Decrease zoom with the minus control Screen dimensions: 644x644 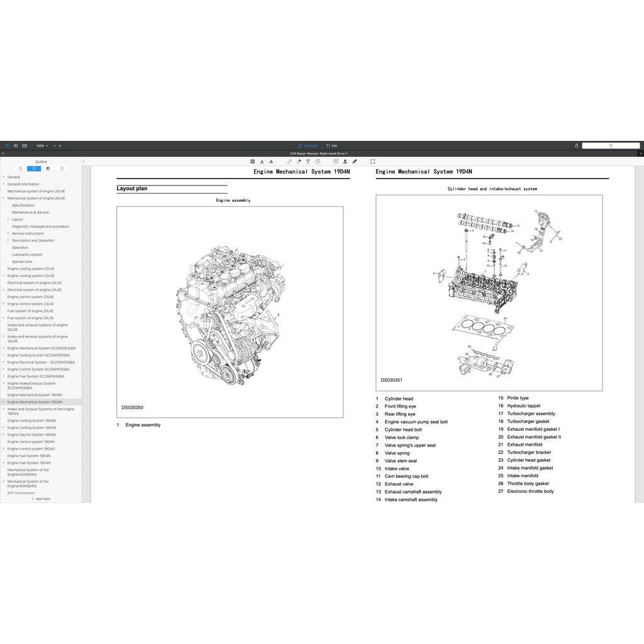point(54,146)
